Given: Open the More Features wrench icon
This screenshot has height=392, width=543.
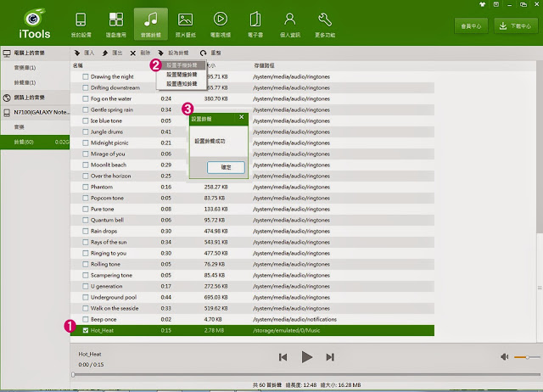Looking at the screenshot, I should click(324, 20).
